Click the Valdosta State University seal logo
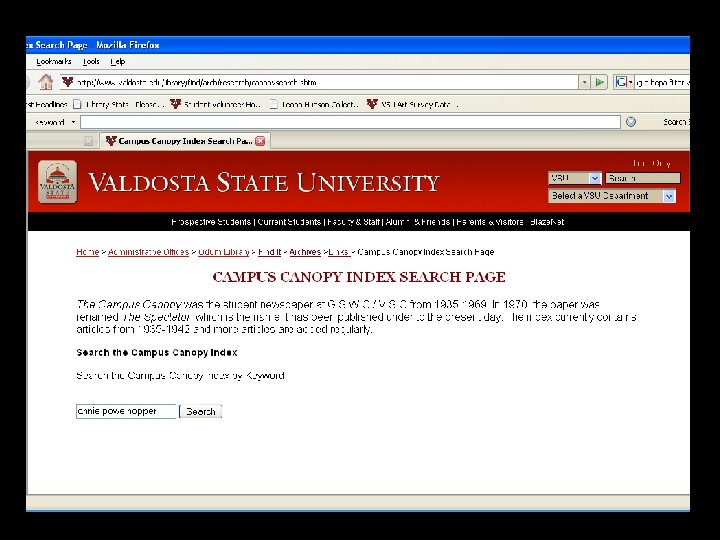The height and width of the screenshot is (540, 720). 57,182
